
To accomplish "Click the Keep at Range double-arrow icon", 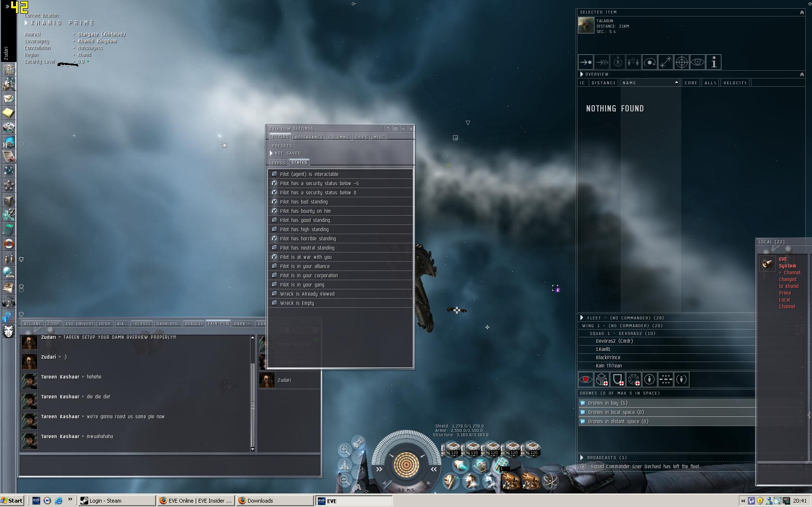I will click(666, 62).
